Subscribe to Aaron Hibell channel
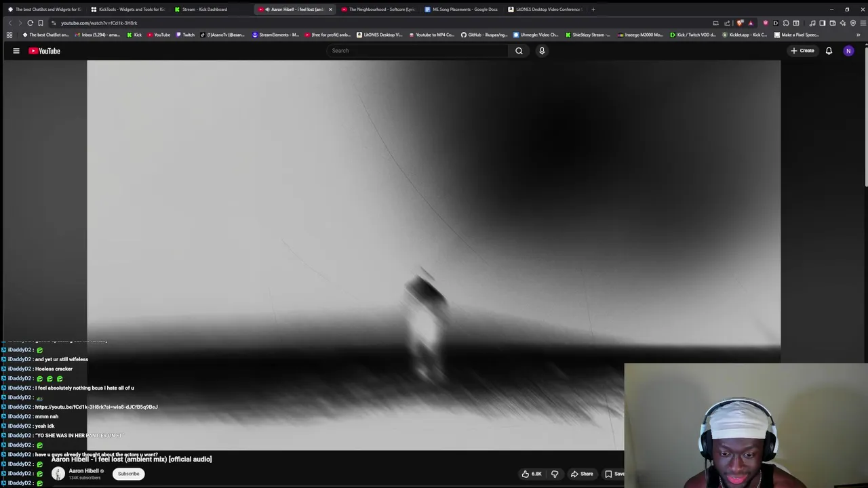The image size is (868, 488). (128, 474)
